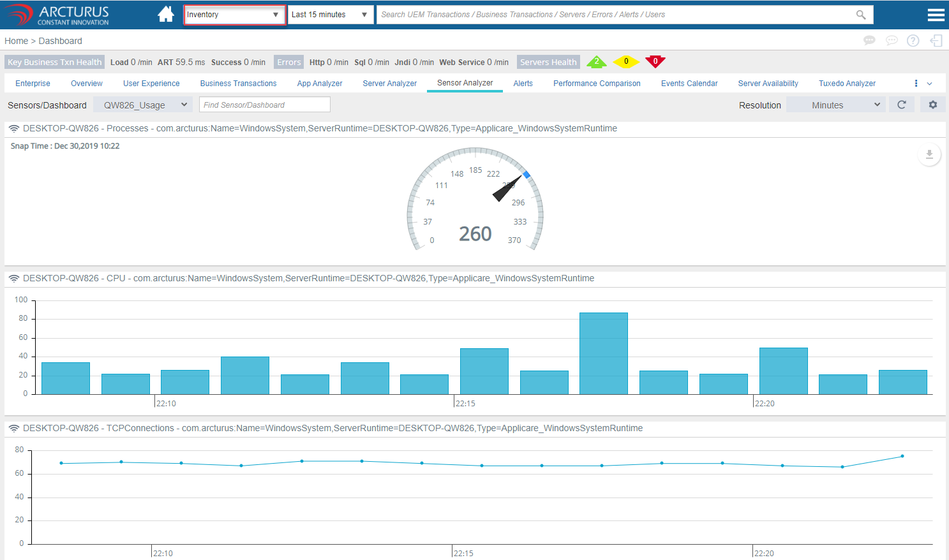Download the Processes gauge chart
The height and width of the screenshot is (560, 949).
click(929, 154)
